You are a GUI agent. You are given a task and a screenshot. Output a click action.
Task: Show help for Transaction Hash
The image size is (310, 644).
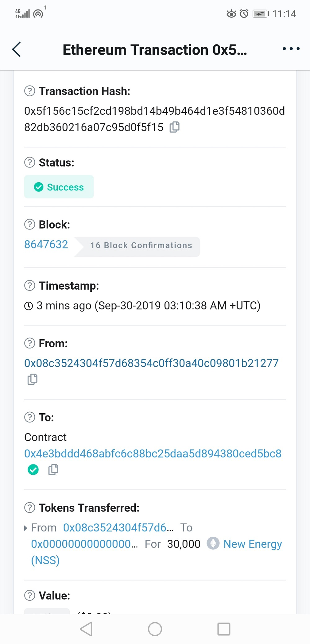tap(30, 91)
